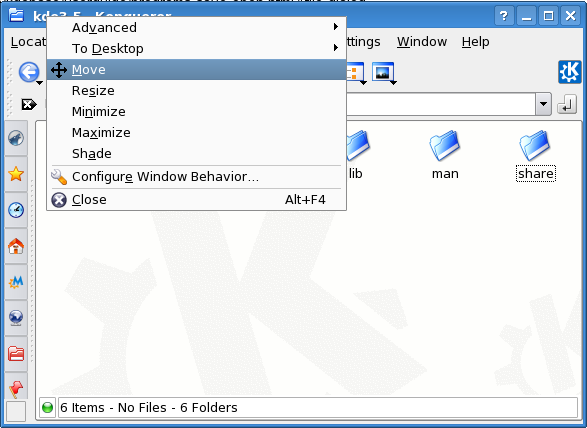
Task: Open the Window menu in menu bar
Action: 422,42
